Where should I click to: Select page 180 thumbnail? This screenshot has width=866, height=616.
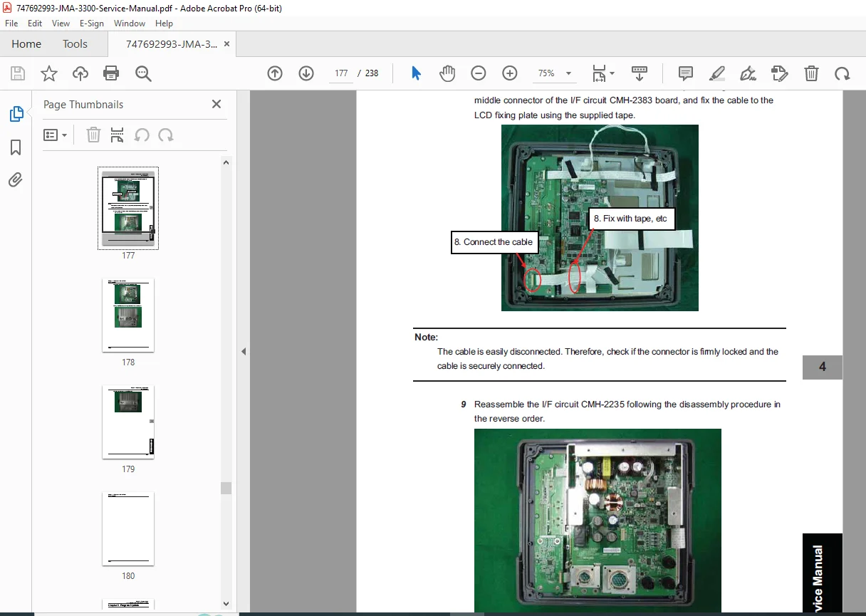click(x=128, y=528)
